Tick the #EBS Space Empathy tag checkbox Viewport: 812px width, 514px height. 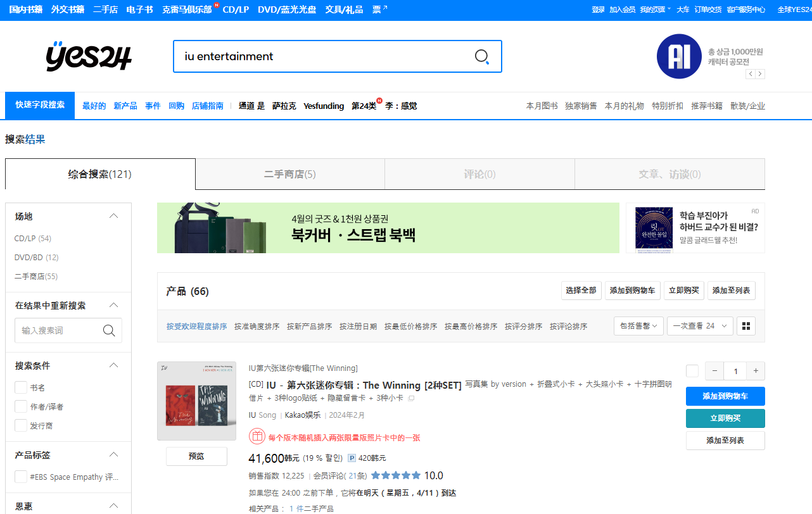tap(21, 477)
